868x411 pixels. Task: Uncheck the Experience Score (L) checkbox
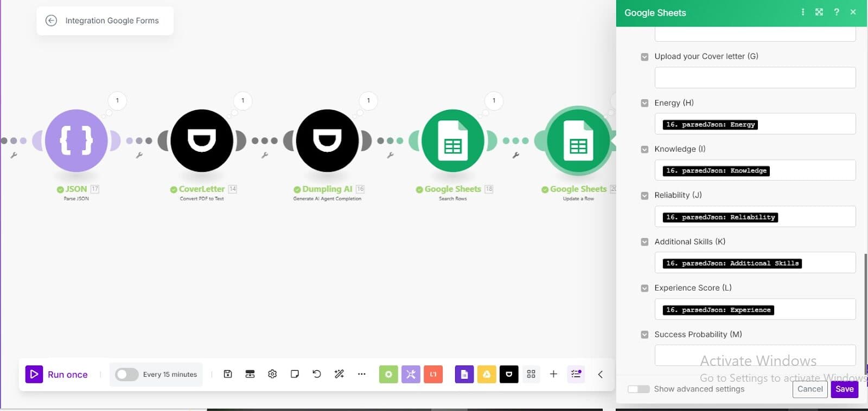tap(644, 288)
